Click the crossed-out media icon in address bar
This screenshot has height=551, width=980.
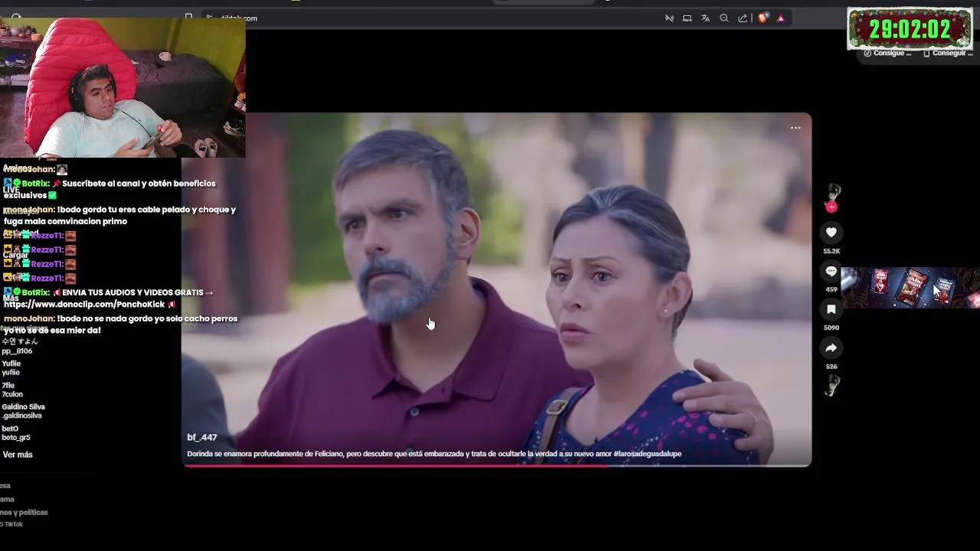[669, 18]
